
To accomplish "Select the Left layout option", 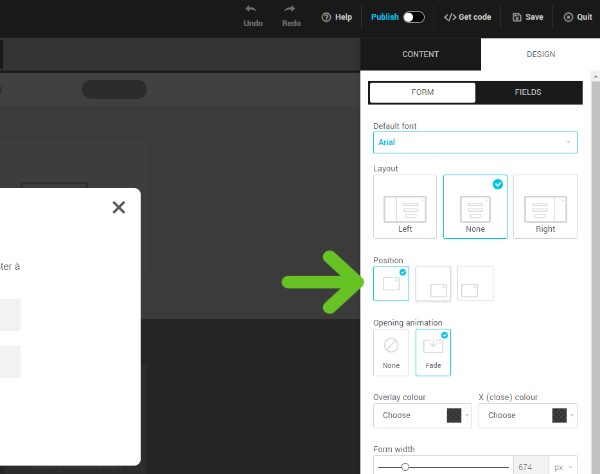I will (x=405, y=206).
